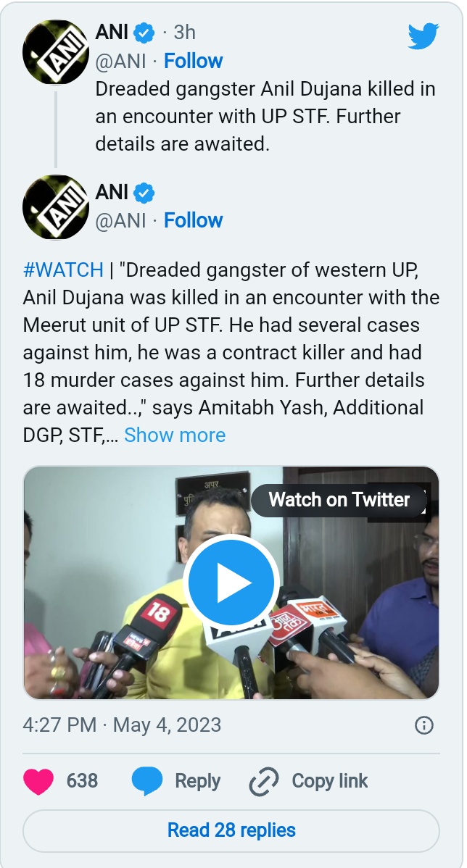Follow ANI from the first tweet

coord(193,61)
